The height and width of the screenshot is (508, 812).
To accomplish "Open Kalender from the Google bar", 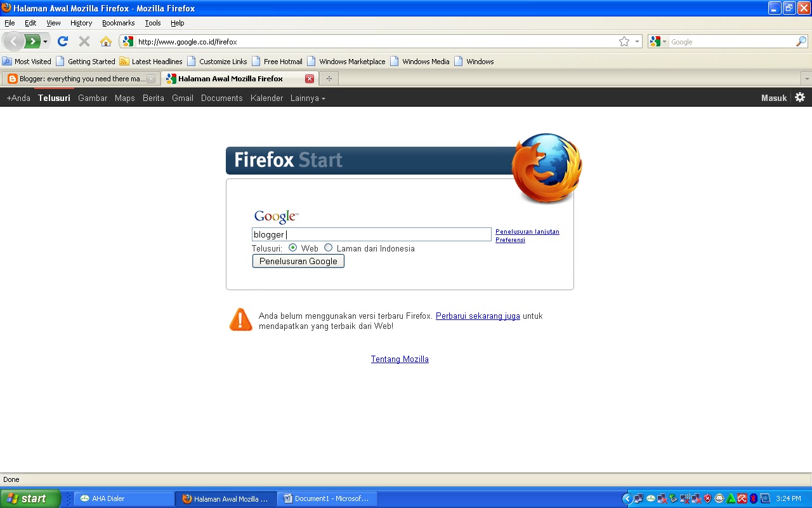I will (266, 98).
